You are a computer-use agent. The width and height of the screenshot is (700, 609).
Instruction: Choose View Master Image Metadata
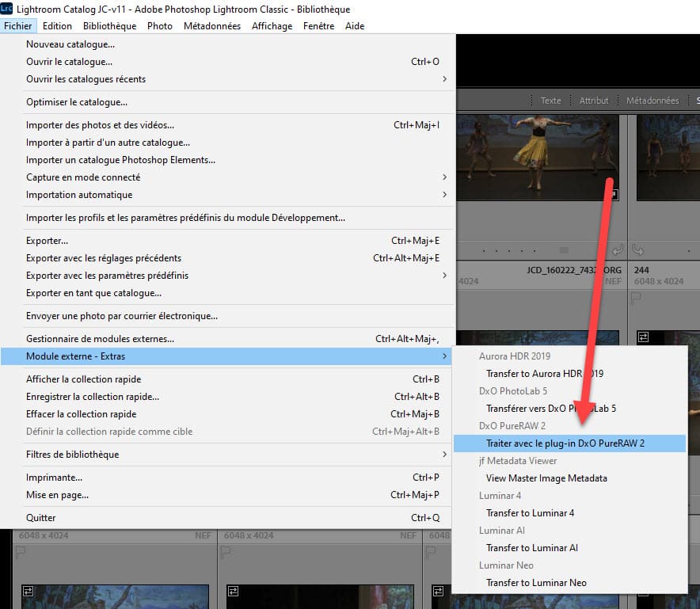[569, 478]
